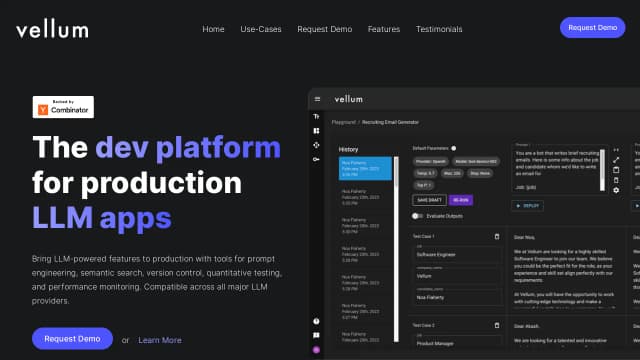Select the highlighted first History entry
640x360 pixels.
365,168
